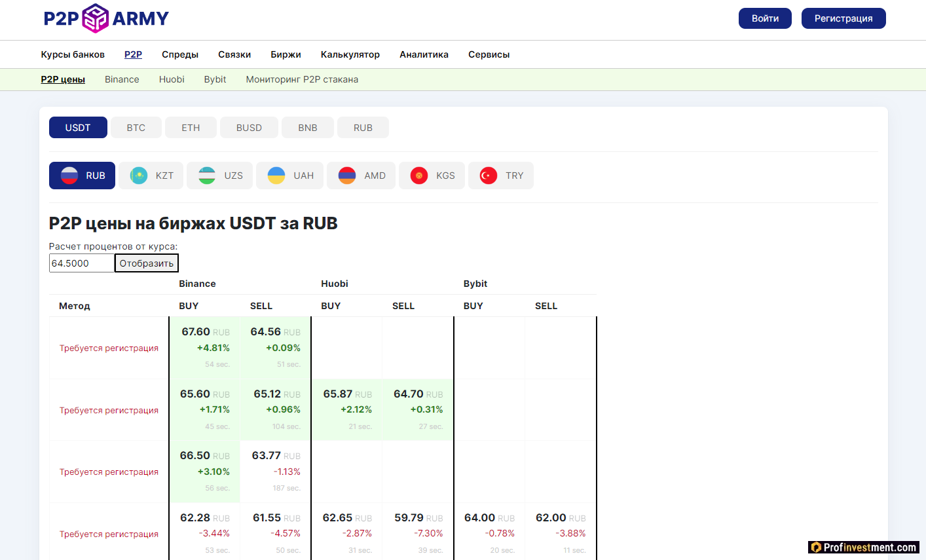The width and height of the screenshot is (926, 560).
Task: Switch to the BTC asset tab
Action: click(136, 128)
